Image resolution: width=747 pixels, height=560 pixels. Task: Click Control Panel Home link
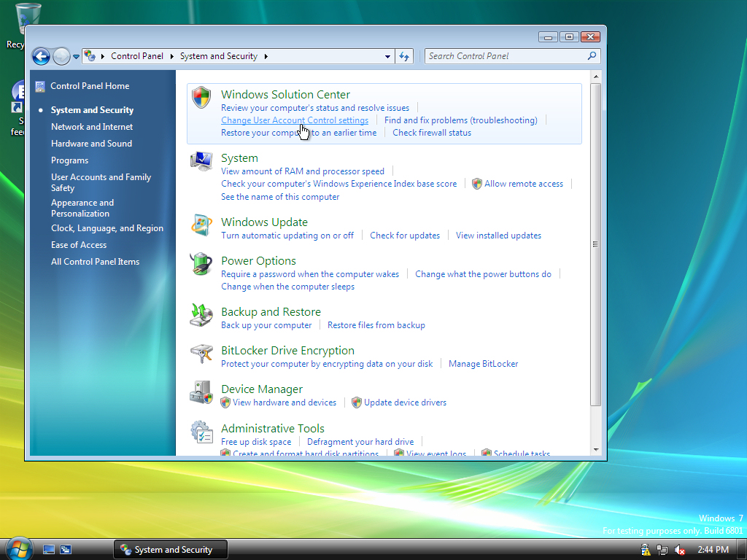[90, 86]
